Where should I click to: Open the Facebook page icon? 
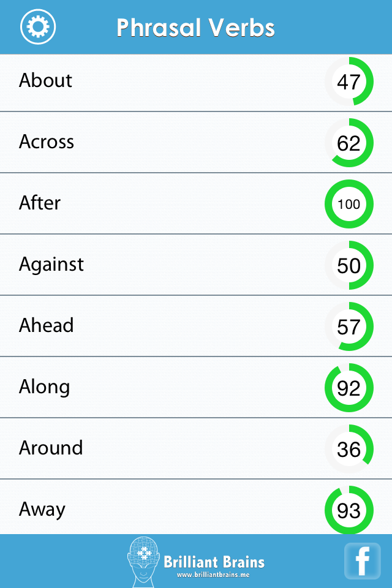tap(363, 561)
